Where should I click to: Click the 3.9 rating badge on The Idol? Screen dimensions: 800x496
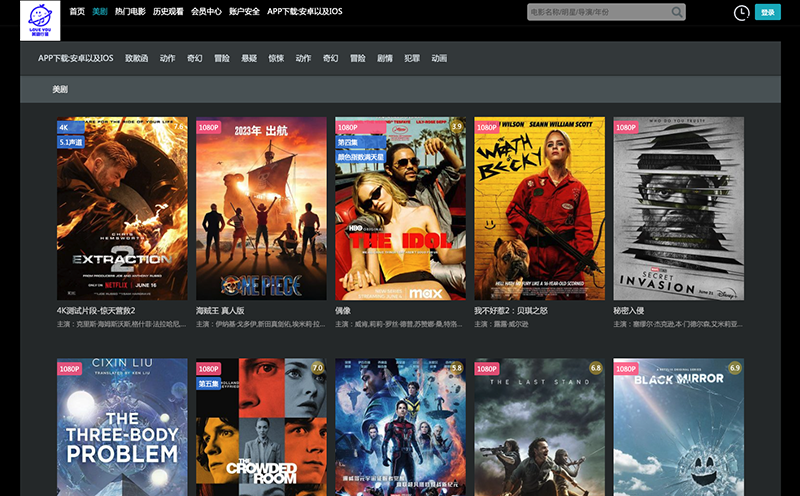(x=457, y=127)
